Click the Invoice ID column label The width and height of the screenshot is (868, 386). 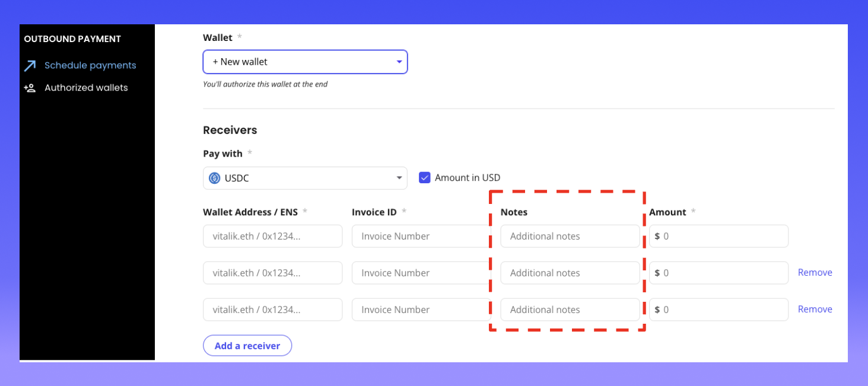coord(375,212)
